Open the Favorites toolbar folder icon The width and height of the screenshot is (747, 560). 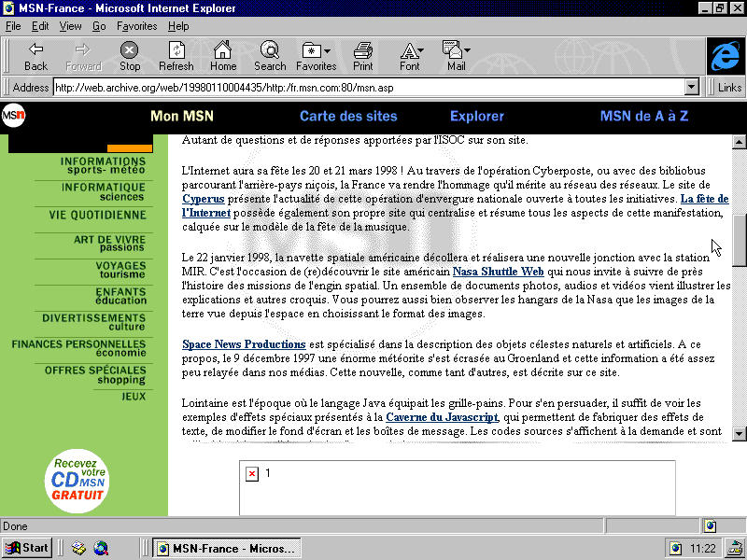coord(312,50)
